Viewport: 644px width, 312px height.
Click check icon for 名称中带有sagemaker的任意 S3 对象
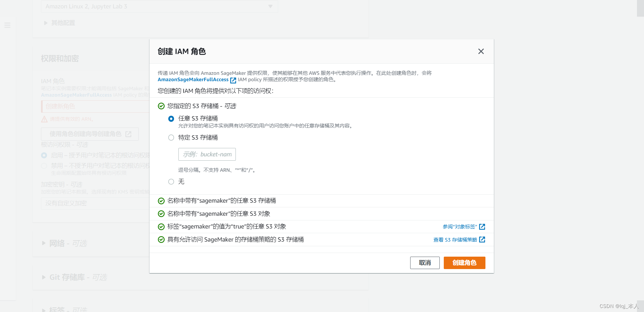tap(161, 214)
